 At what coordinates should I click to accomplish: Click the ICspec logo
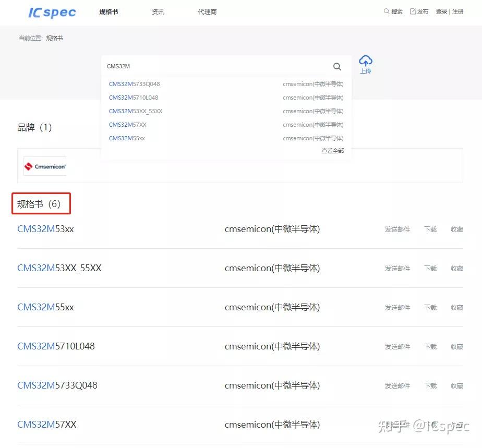point(51,12)
